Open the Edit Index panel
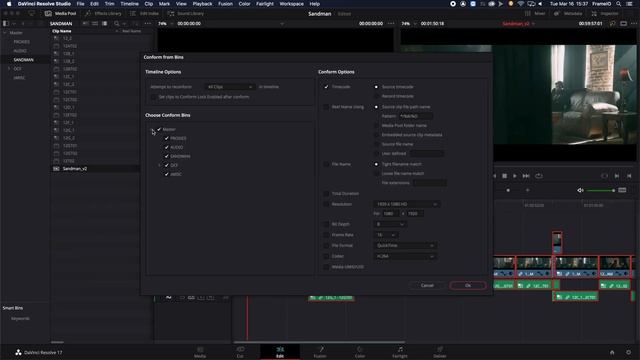This screenshot has width=640, height=360. (144, 13)
